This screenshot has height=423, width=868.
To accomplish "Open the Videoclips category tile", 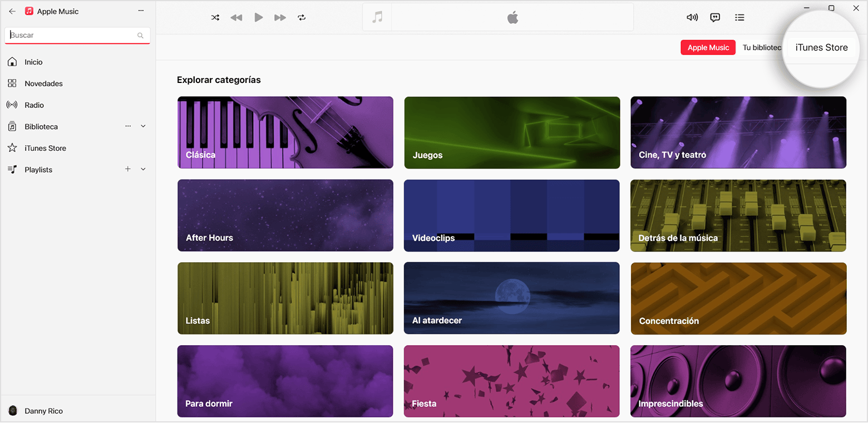I will (x=512, y=215).
